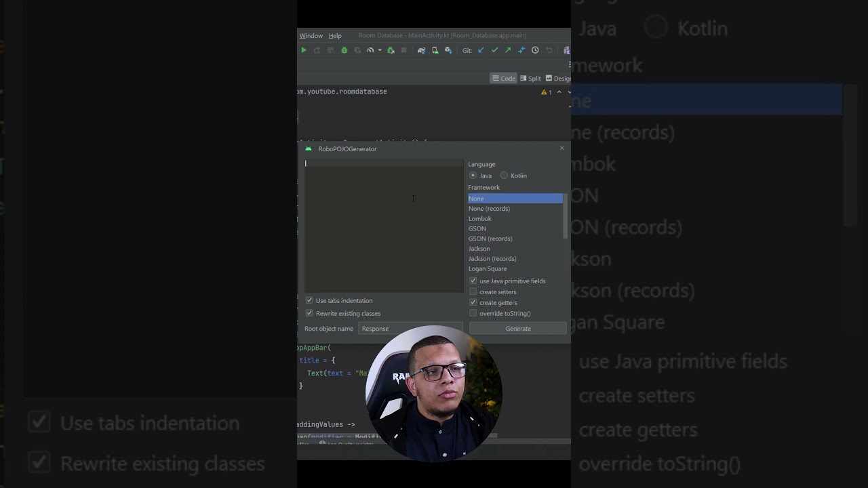The image size is (868, 488).
Task: Open Device Manager icon
Action: tap(435, 50)
